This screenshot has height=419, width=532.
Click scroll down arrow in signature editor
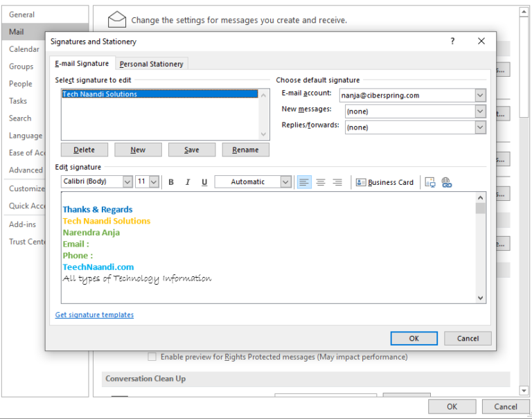480,298
